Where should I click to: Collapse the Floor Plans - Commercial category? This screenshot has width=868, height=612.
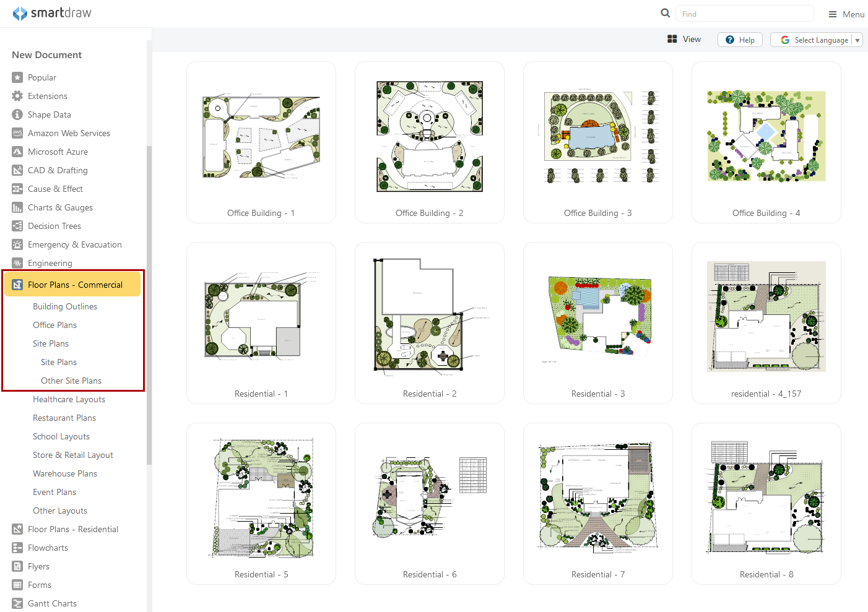click(x=74, y=285)
